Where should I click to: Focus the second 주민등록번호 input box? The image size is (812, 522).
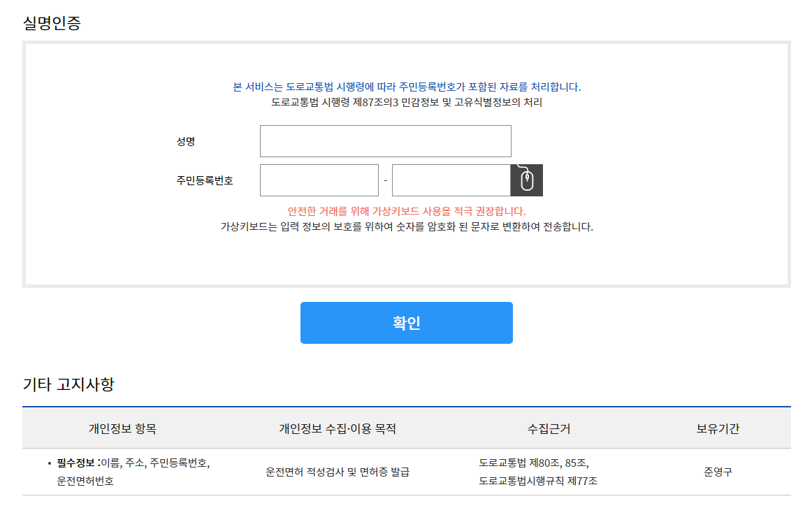[x=451, y=180]
